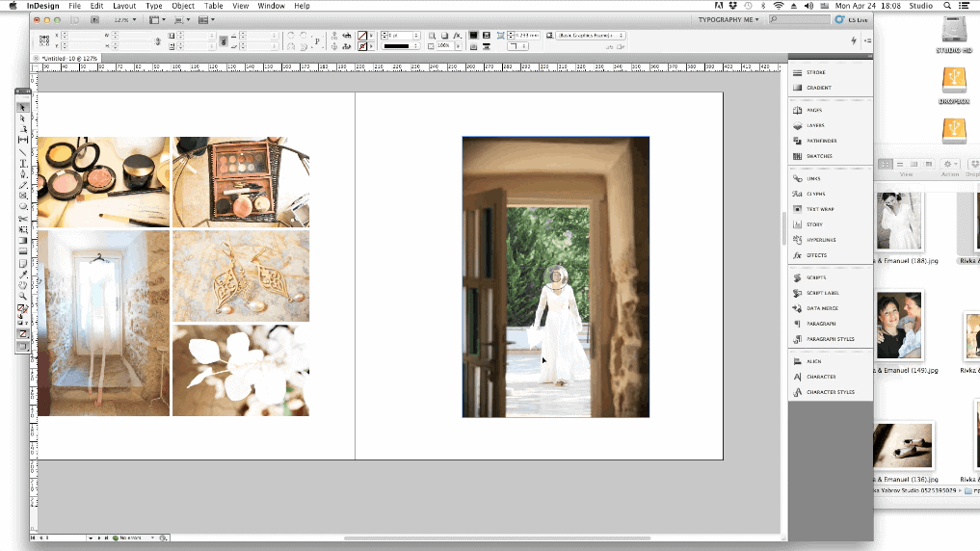
Task: Open the Object menu
Action: pos(183,6)
